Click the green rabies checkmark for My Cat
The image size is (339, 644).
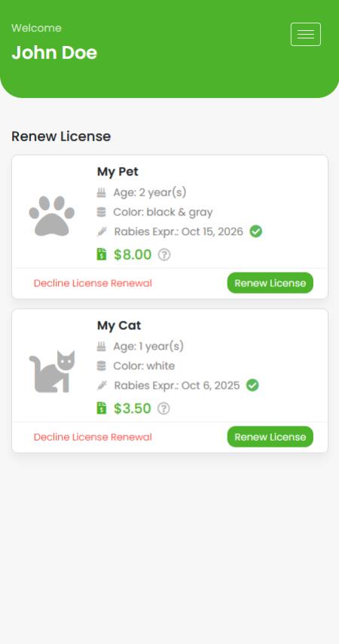point(252,385)
